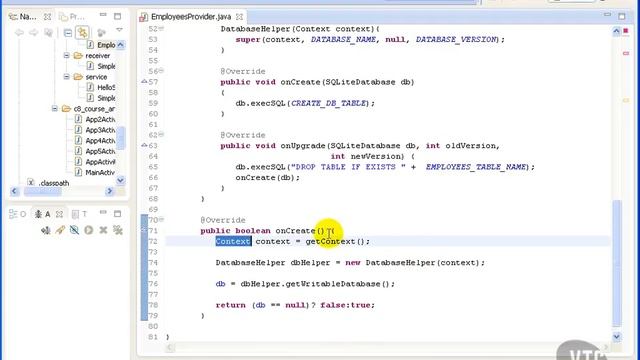Maximize the Ant view panel
This screenshot has height=360, width=640.
118,213
